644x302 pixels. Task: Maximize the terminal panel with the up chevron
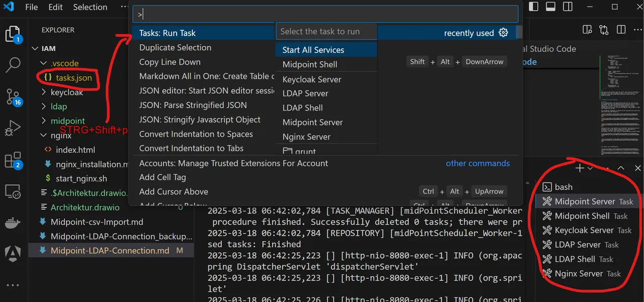point(621,168)
